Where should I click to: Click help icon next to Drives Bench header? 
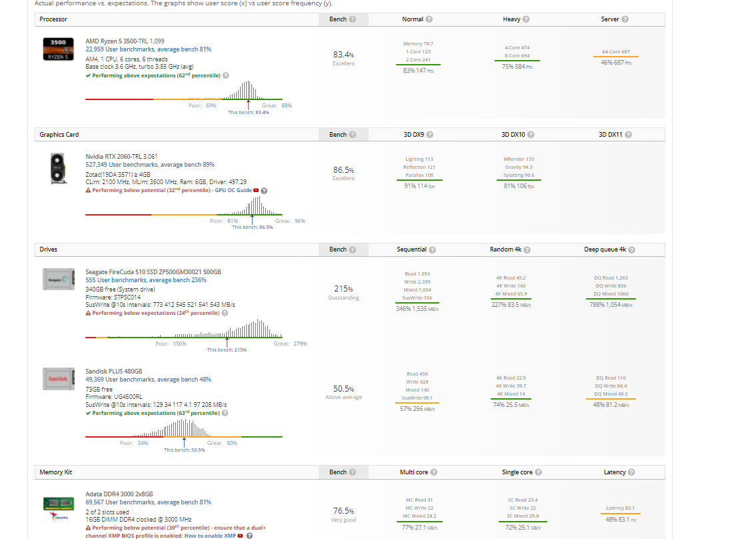pos(353,249)
